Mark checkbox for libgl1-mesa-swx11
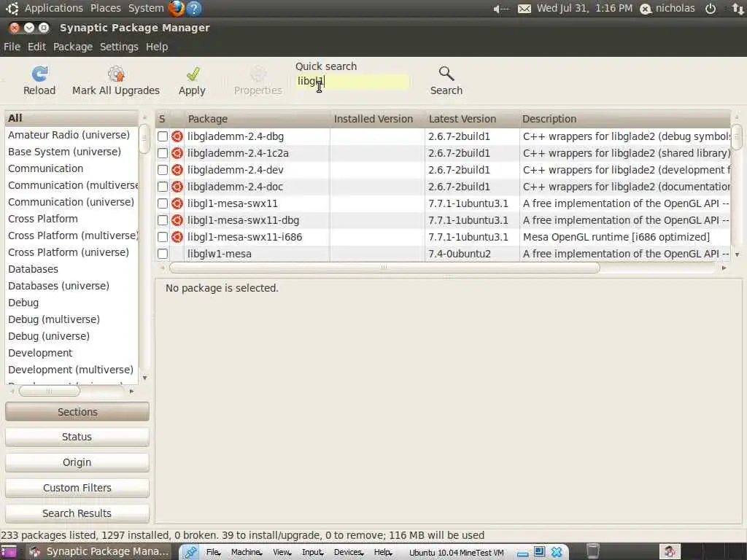 (163, 203)
